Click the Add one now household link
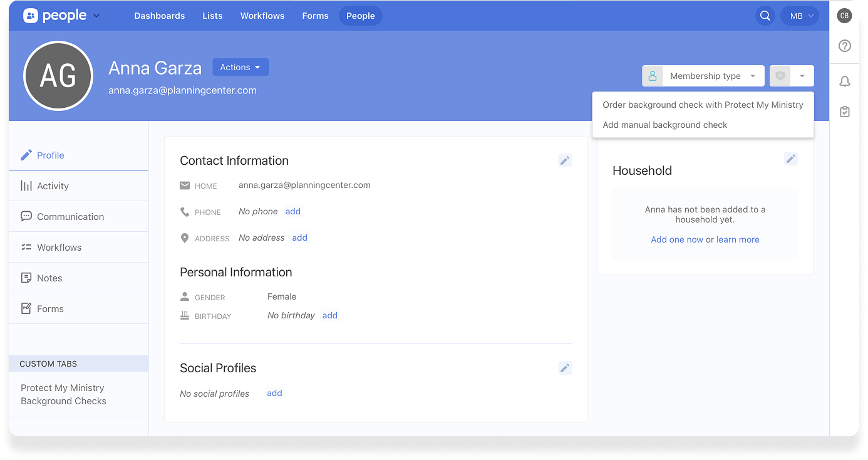The width and height of the screenshot is (868, 460). (x=676, y=239)
